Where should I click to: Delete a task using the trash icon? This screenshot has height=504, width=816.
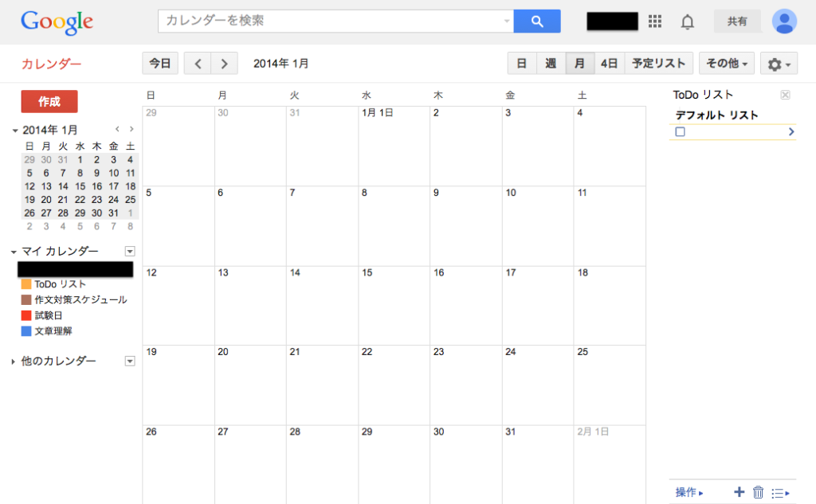click(x=757, y=492)
